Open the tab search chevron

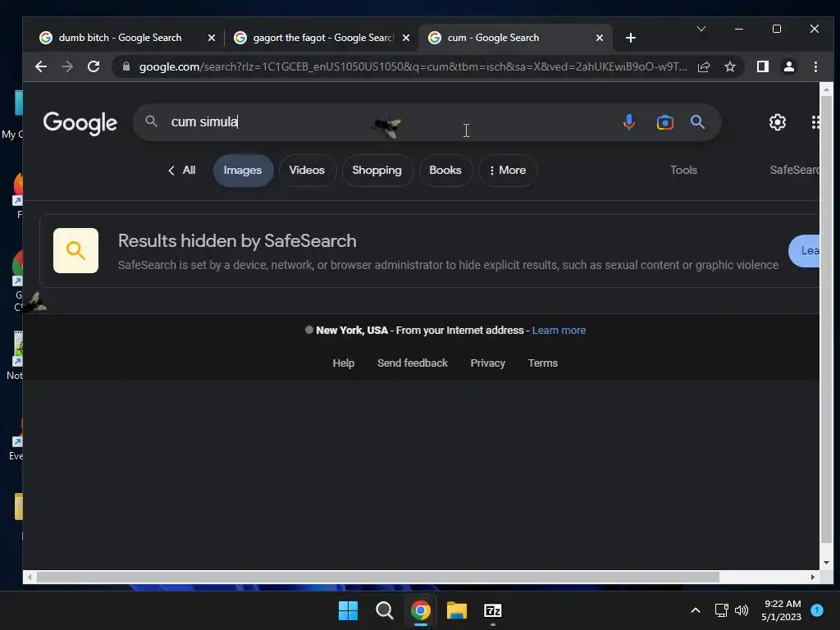(701, 29)
